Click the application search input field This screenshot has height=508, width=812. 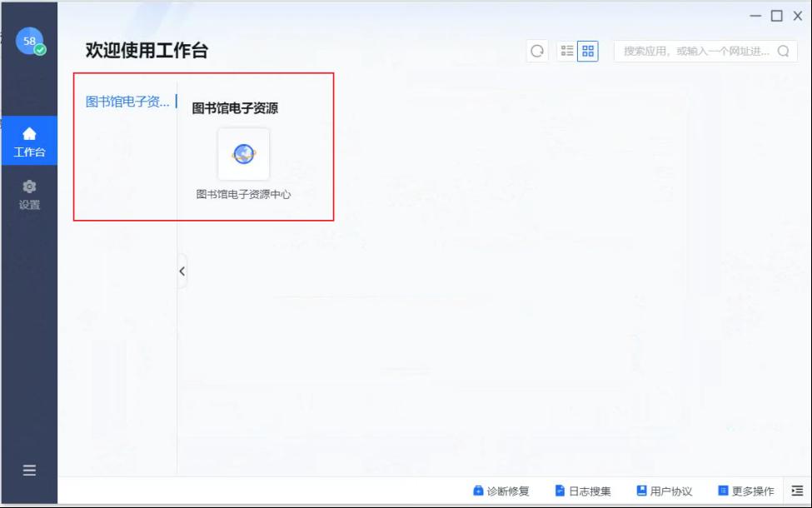point(695,51)
